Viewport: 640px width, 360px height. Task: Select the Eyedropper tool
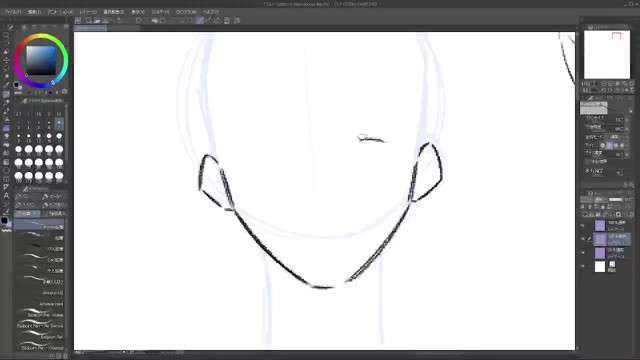click(6, 85)
